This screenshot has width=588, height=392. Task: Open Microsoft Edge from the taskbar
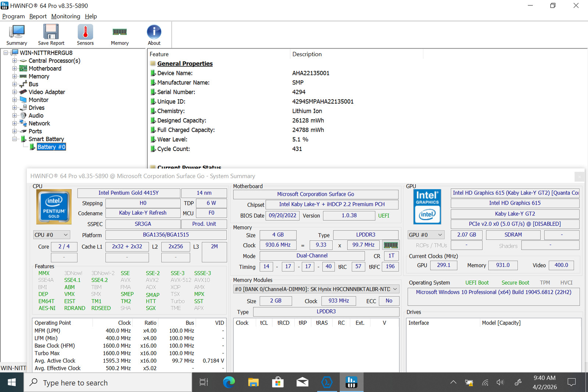[229, 382]
